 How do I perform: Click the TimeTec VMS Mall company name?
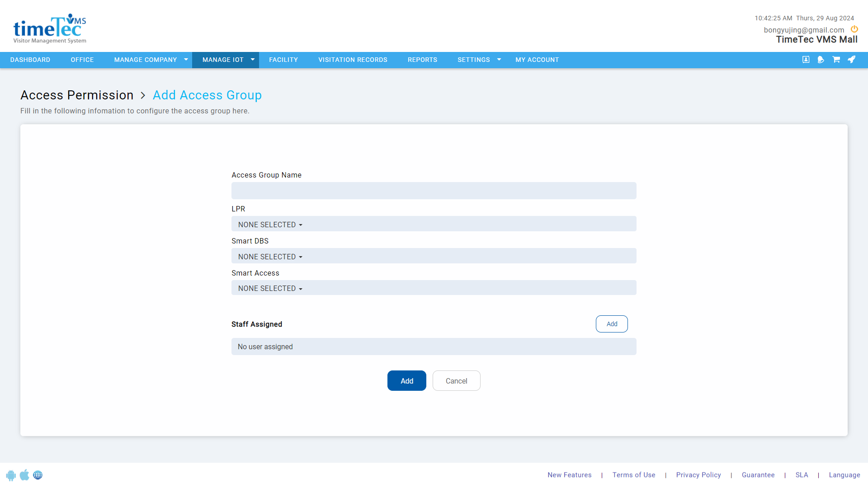click(817, 40)
